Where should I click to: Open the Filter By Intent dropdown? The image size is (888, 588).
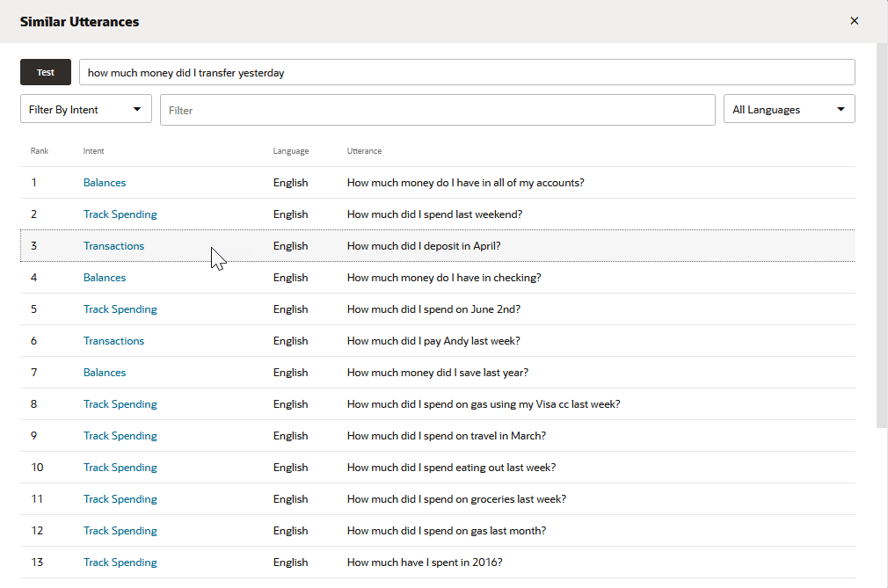coord(85,110)
